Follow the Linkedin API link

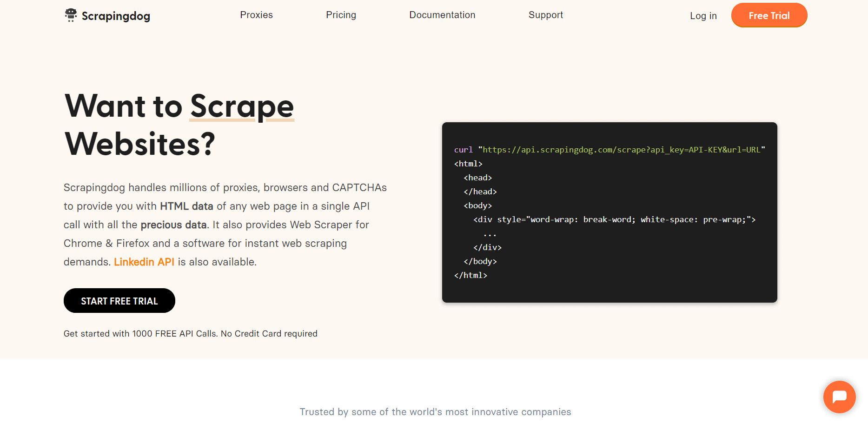coord(144,262)
